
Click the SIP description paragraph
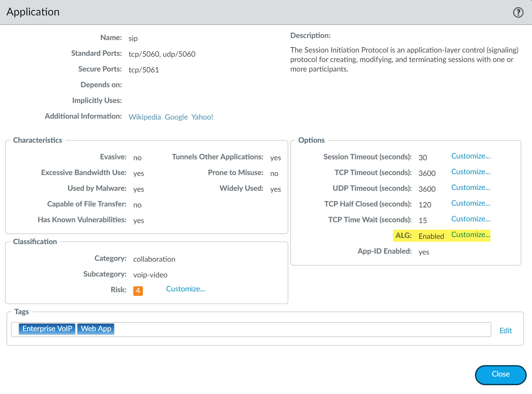tap(404, 59)
